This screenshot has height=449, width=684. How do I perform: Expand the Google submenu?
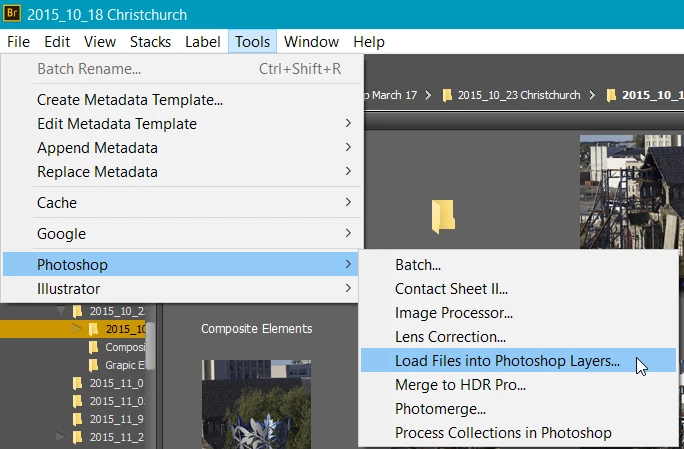point(181,234)
